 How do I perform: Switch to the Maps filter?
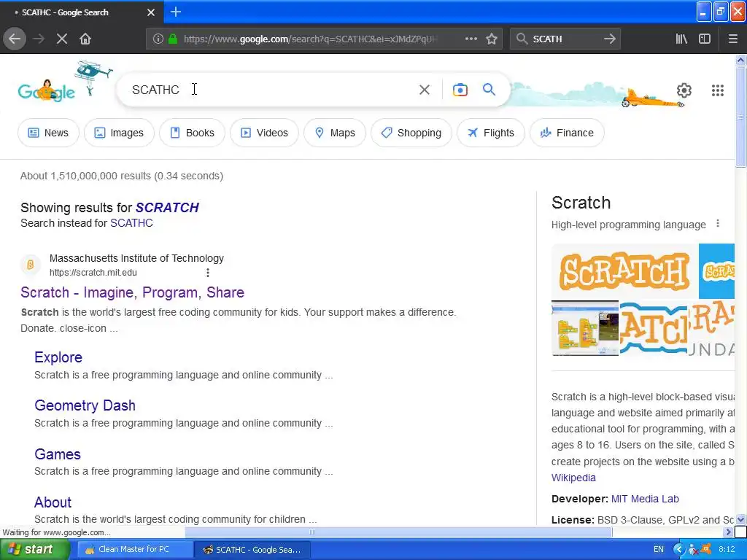pos(335,133)
